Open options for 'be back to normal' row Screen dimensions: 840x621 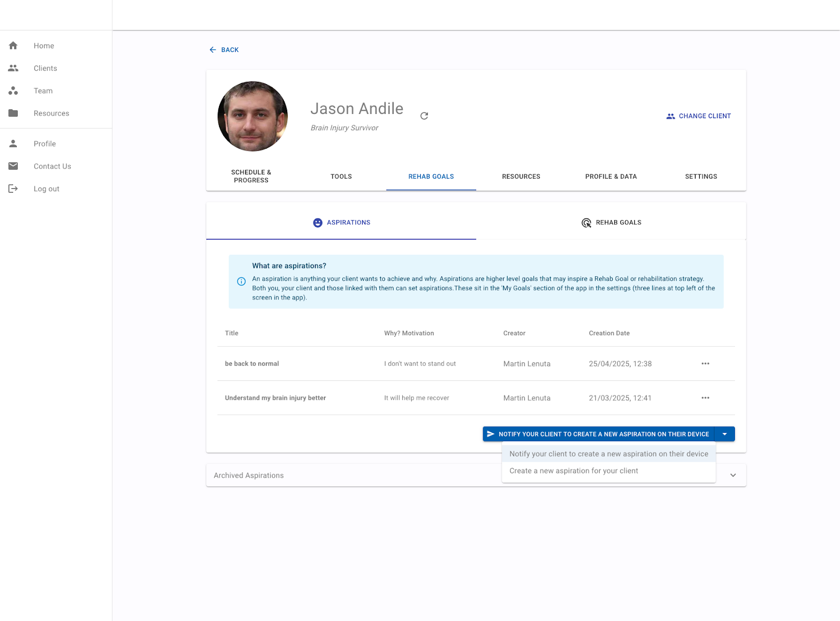point(705,364)
